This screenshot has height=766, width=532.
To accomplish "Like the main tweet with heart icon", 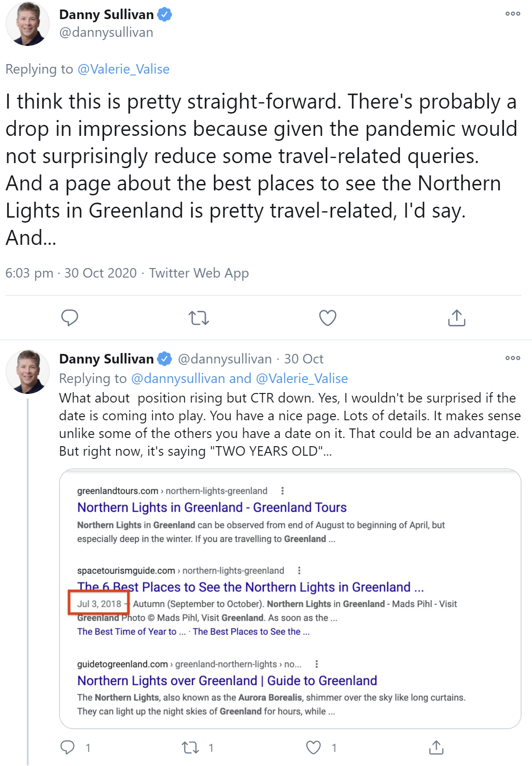I will pos(328,318).
